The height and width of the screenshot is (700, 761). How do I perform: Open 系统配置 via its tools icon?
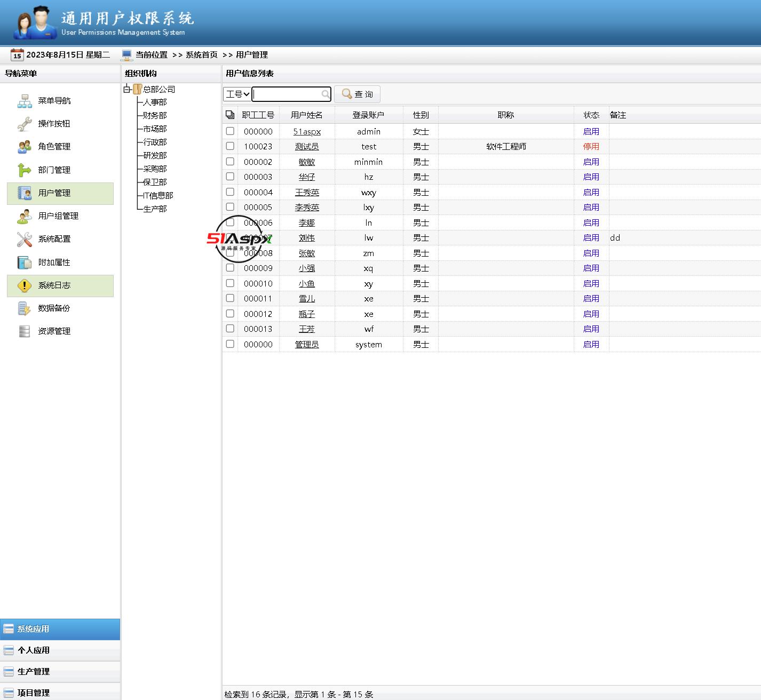[25, 240]
